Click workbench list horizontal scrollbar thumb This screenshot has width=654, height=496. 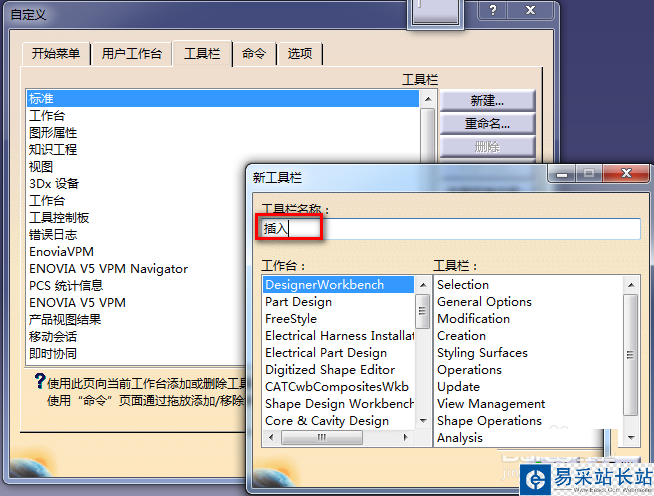322,437
